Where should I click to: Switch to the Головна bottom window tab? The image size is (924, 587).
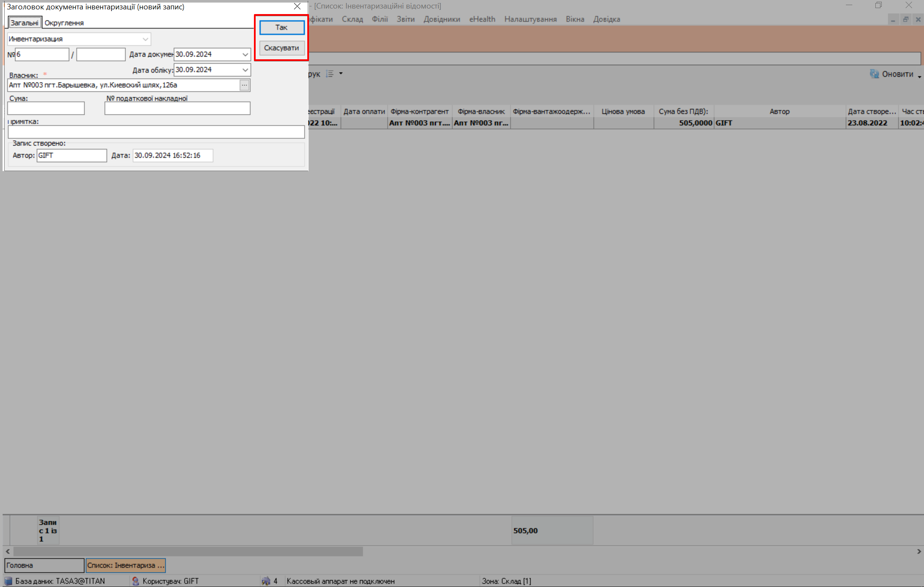tap(44, 565)
